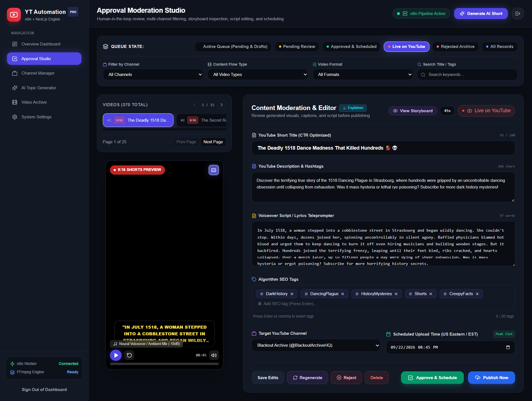Click the logout icon in the header
The height and width of the screenshot is (401, 532).
click(518, 14)
